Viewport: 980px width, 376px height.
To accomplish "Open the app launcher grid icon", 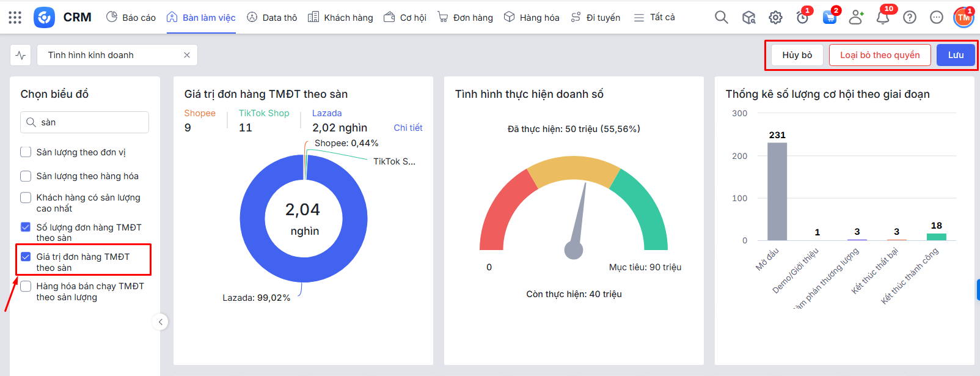I will pyautogui.click(x=15, y=18).
